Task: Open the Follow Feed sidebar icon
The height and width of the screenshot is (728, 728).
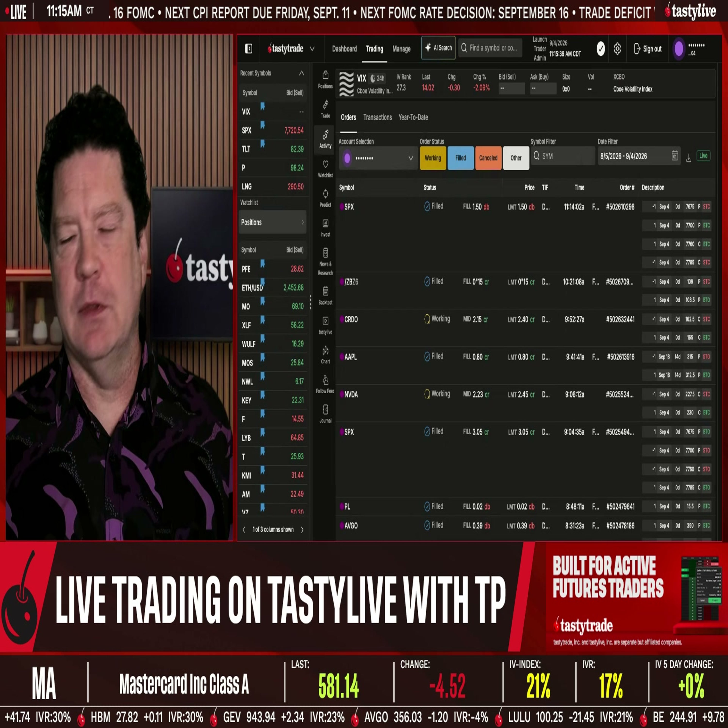Action: click(x=325, y=384)
